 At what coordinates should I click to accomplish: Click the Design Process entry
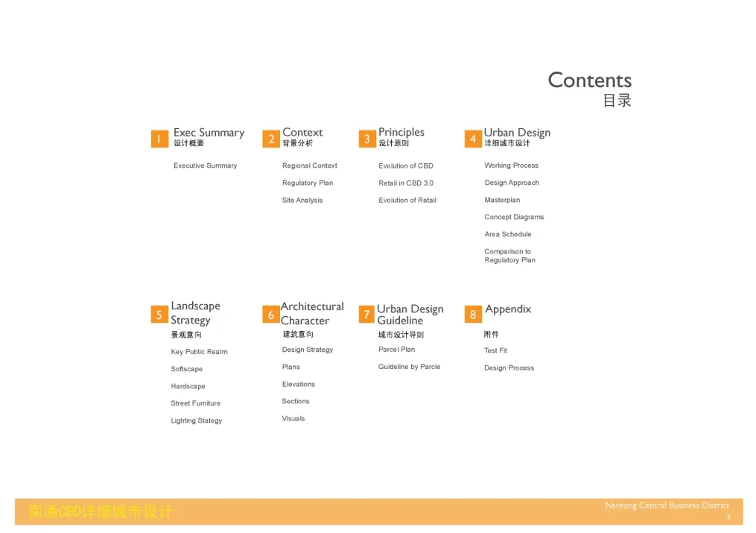click(509, 368)
